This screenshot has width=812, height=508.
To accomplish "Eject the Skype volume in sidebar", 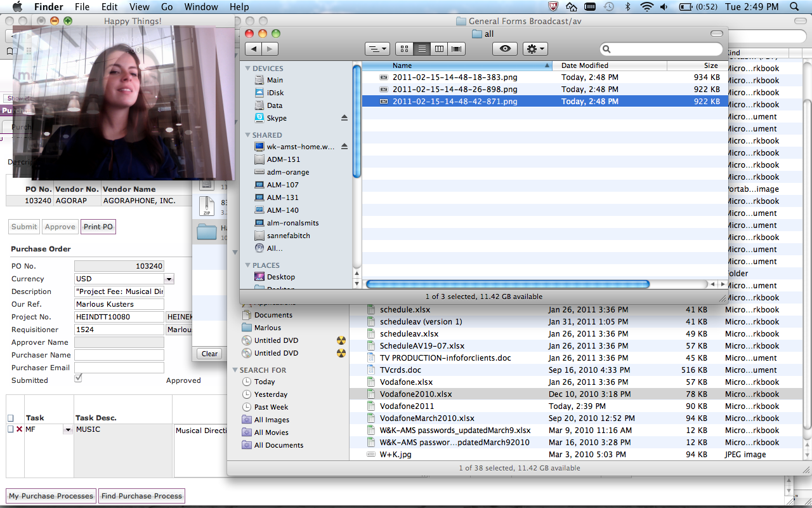I will [x=344, y=118].
